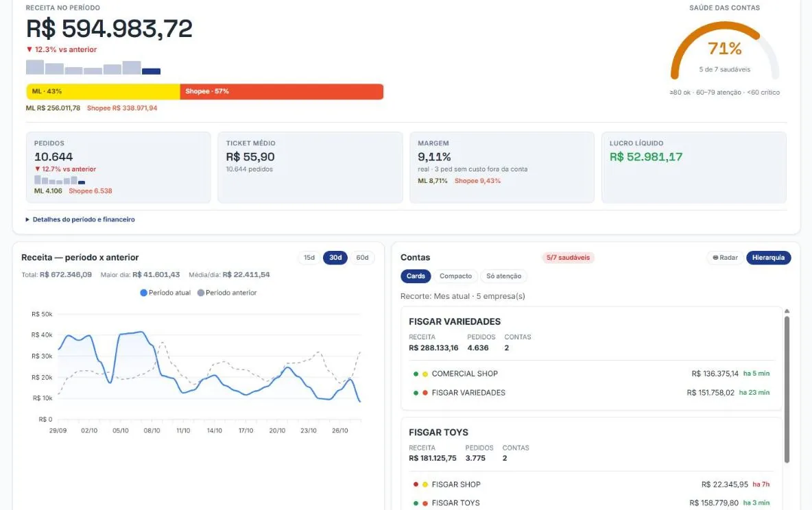Select the 15d period button
Screen dimensions: 812x510
click(309, 257)
